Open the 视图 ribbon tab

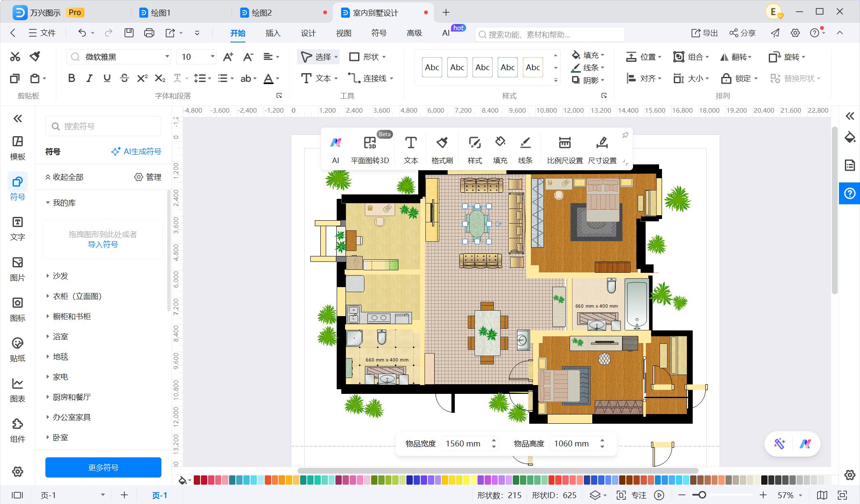(343, 33)
